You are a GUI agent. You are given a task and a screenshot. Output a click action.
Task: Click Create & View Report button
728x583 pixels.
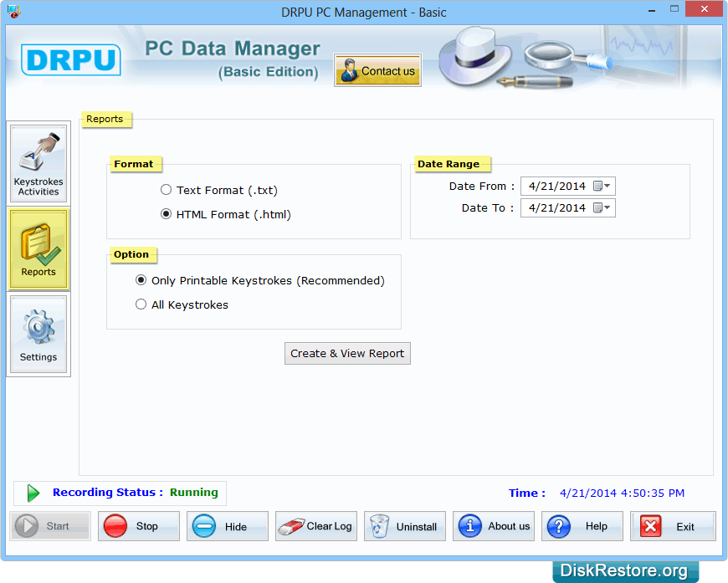tap(347, 353)
